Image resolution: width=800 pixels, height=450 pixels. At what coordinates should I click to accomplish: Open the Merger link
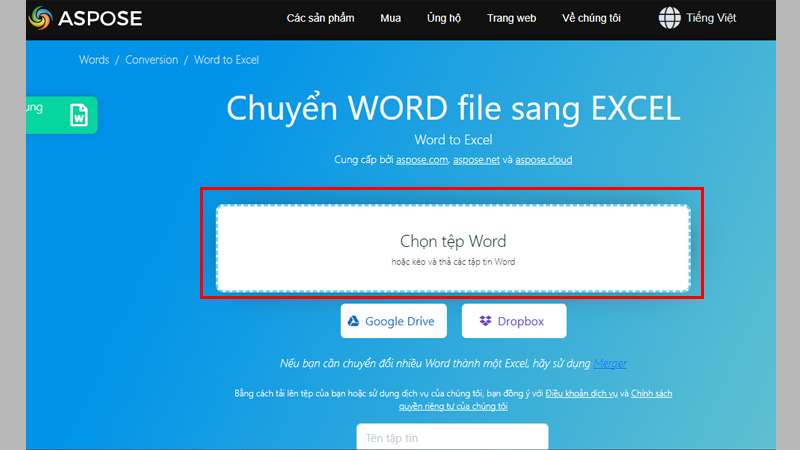click(x=610, y=363)
